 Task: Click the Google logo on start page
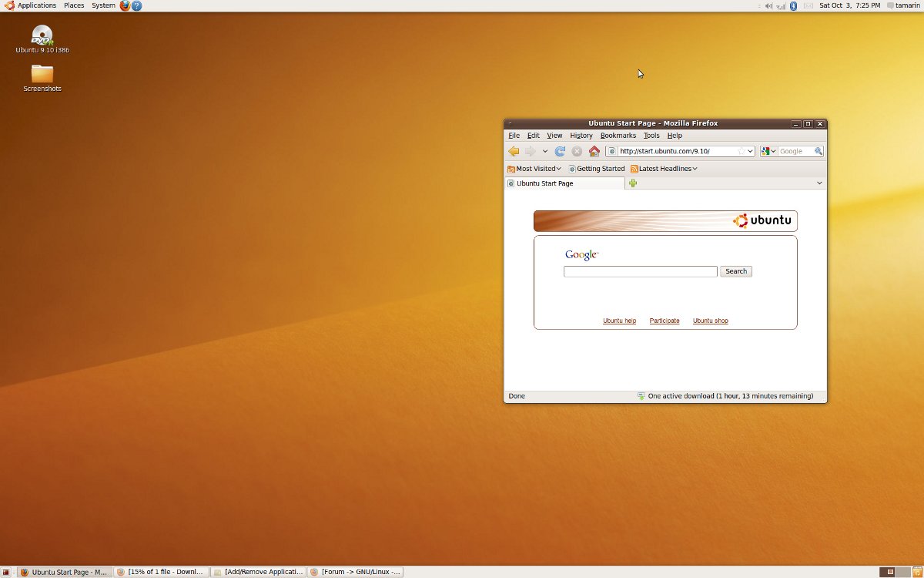[581, 255]
